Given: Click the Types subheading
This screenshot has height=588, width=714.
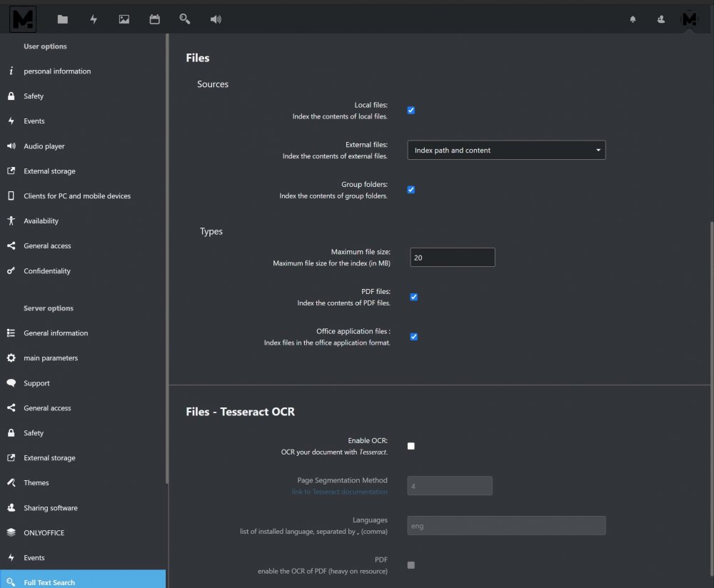Looking at the screenshot, I should pyautogui.click(x=211, y=231).
